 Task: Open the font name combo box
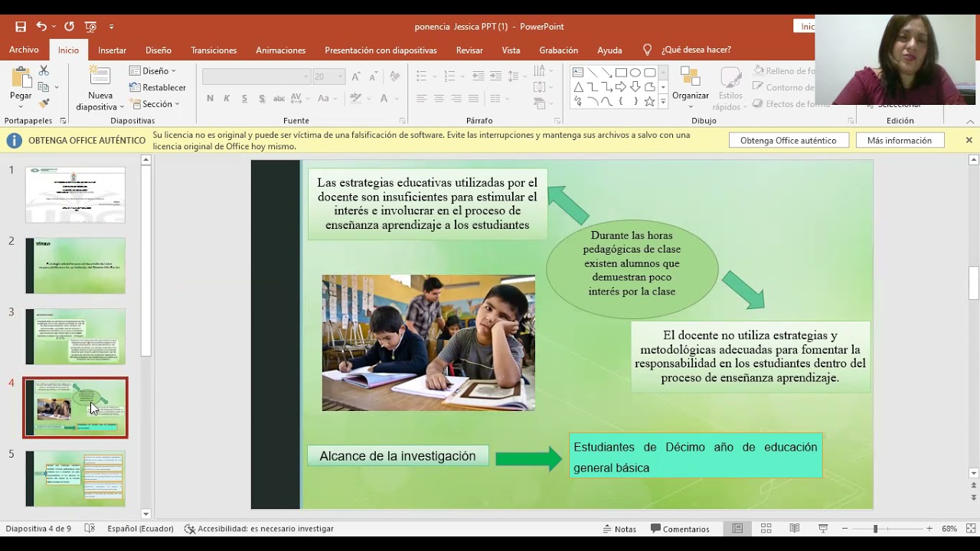(256, 77)
